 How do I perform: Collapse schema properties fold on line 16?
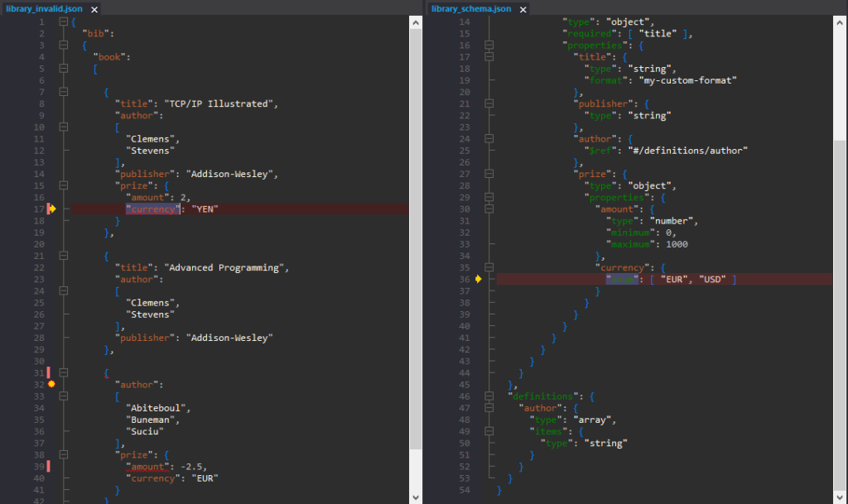pos(489,45)
